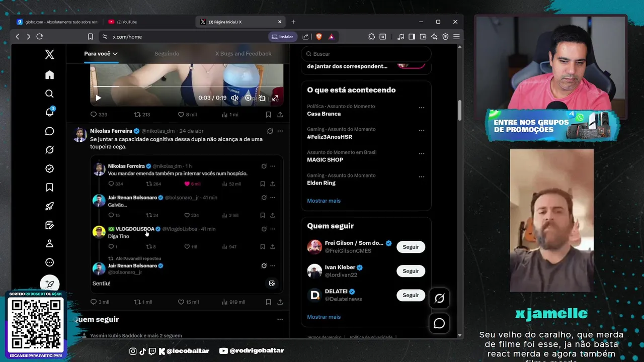Share the top video post
This screenshot has height=362, width=644.
pos(280,115)
